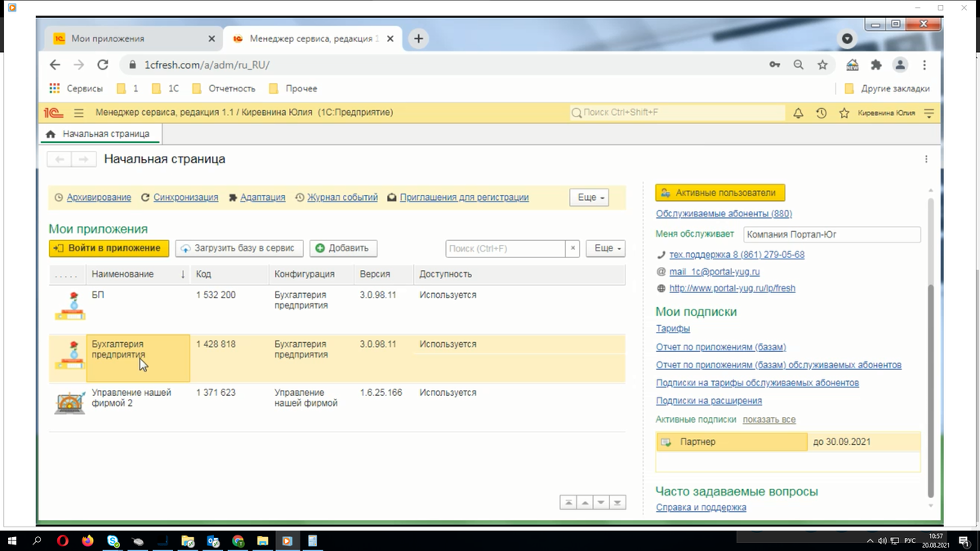
Task: Open favorites star in 1C header
Action: pyautogui.click(x=844, y=113)
